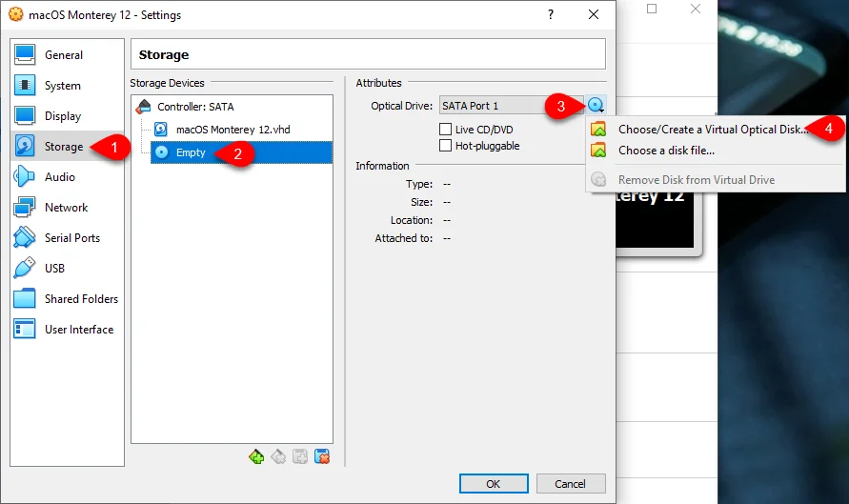Click the remove attachment icon

[x=322, y=457]
